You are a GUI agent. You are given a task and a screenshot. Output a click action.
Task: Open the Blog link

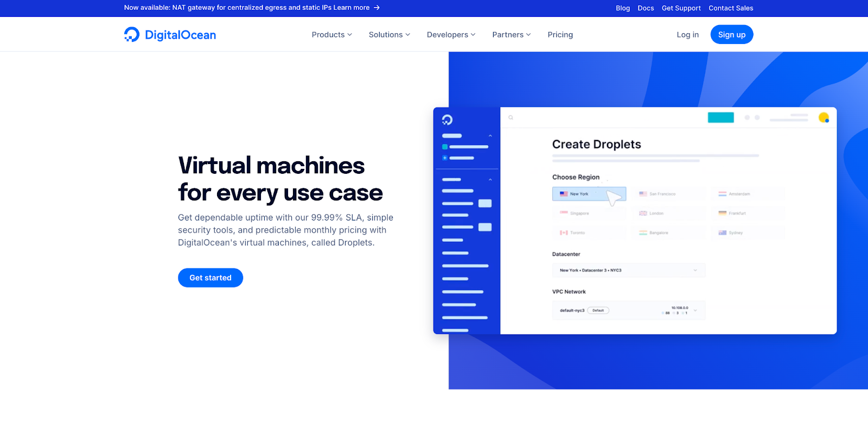click(x=623, y=8)
